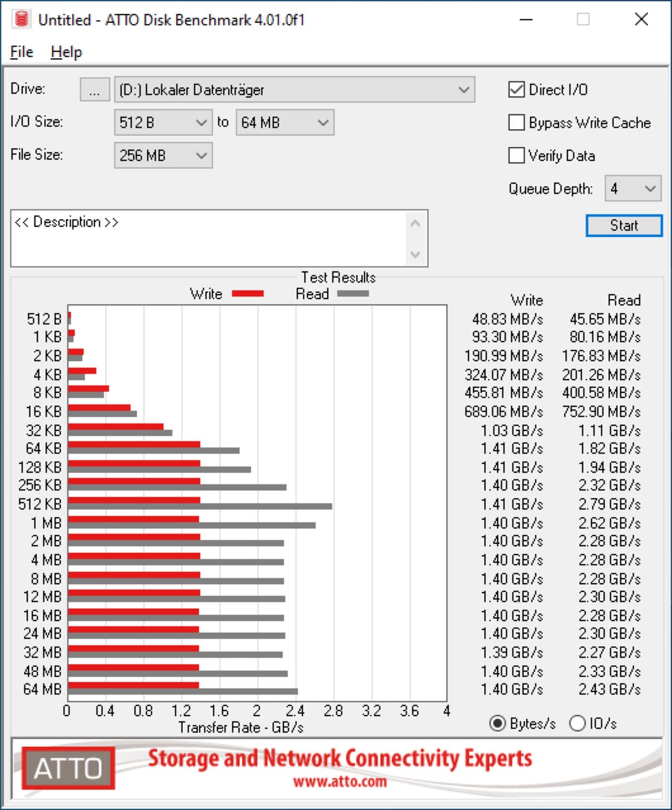This screenshot has height=810, width=672.
Task: Click inside the Description text box
Action: 209,239
